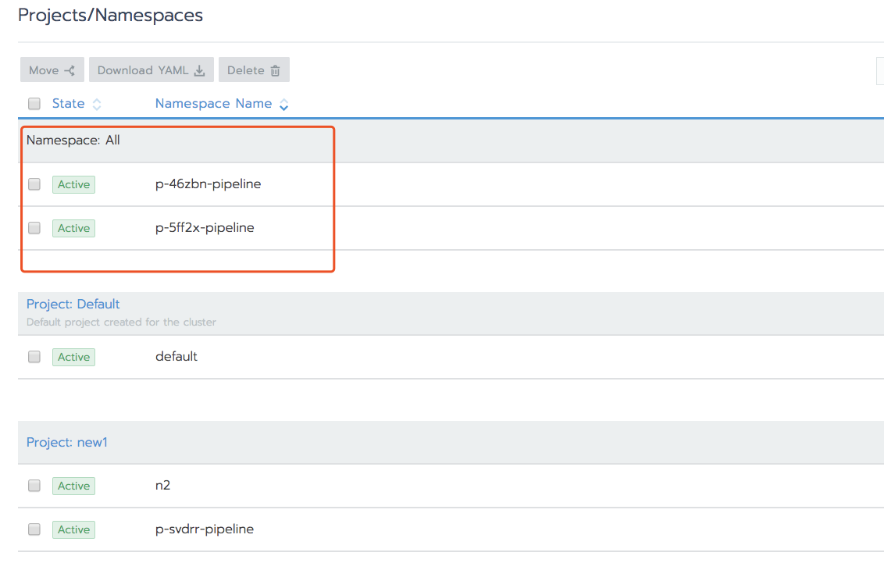Check the checkbox for p-5ff2x-pipeline
This screenshot has width=884, height=588.
[x=34, y=227]
